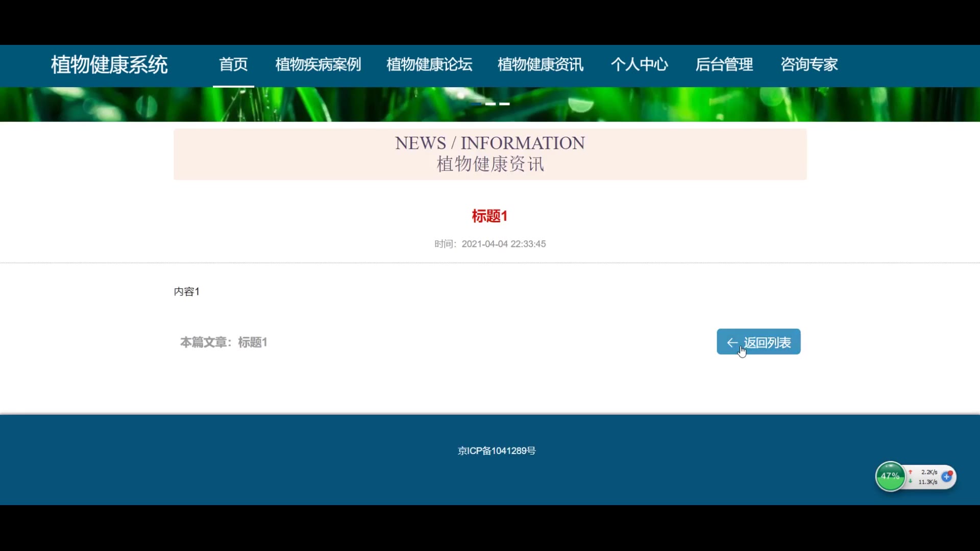
Task: Click 咨询专家 consult expert menu
Action: coord(809,65)
